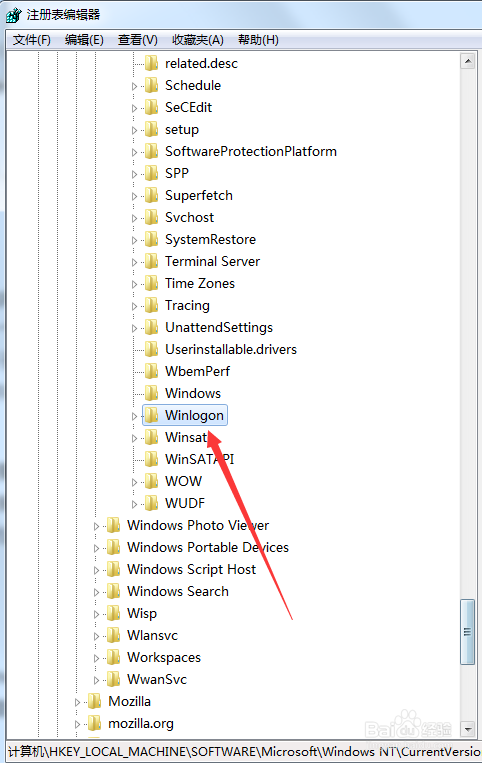
Task: Expand the Windows Portable Devices key
Action: (x=96, y=548)
